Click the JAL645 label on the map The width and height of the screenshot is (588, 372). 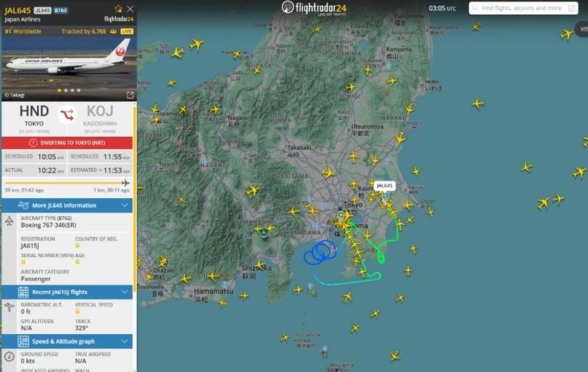coord(385,186)
